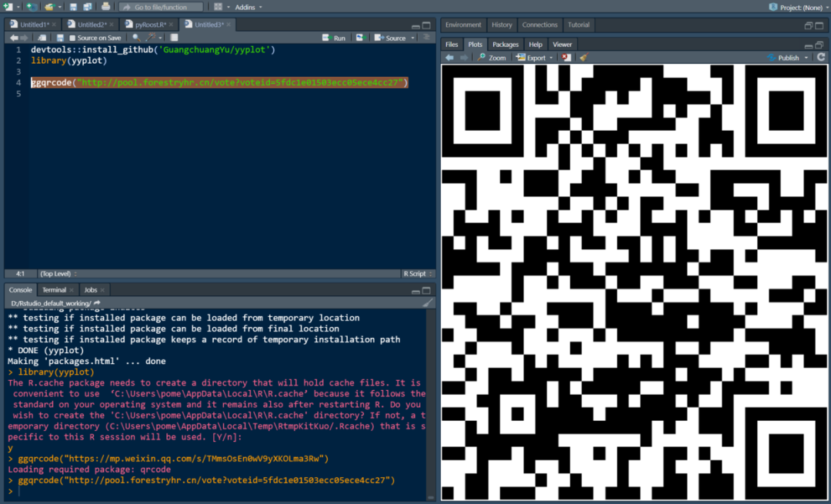Viewport: 831px width, 504px height.
Task: Go forward to next source location
Action: 24,38
